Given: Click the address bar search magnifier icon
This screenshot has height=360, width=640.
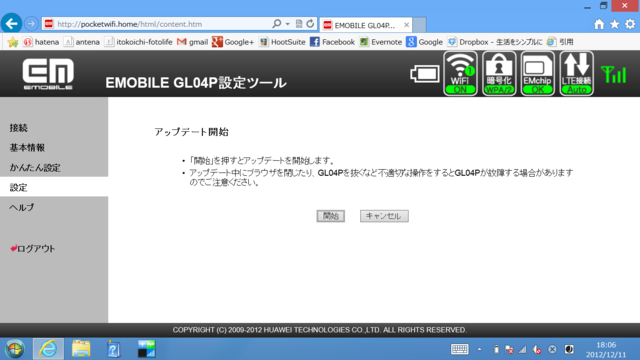Looking at the screenshot, I should point(277,24).
